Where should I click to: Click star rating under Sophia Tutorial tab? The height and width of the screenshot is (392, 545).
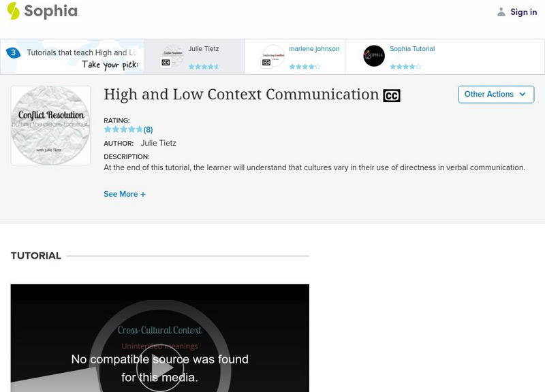coord(405,67)
